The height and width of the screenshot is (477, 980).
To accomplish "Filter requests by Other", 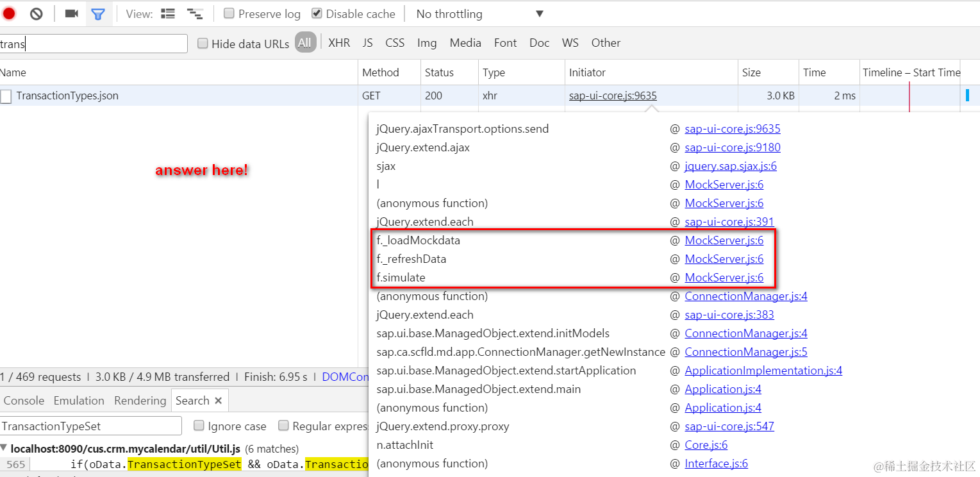I will (606, 43).
